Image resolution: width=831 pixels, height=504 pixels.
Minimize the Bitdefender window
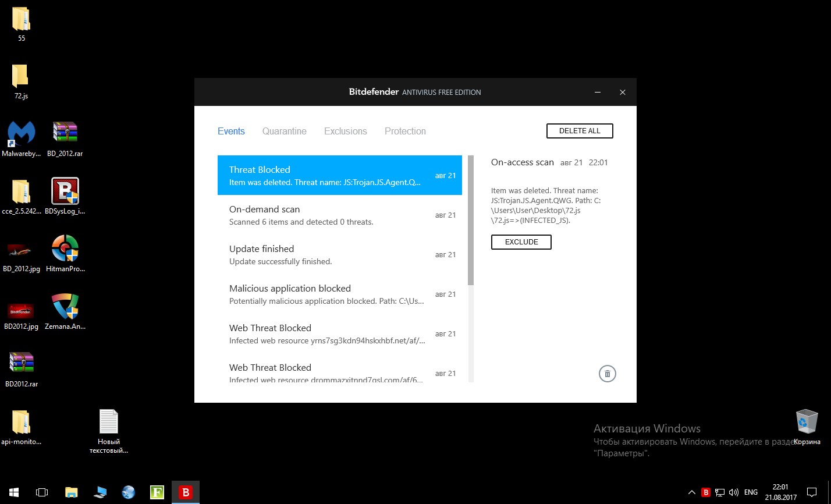(x=598, y=93)
